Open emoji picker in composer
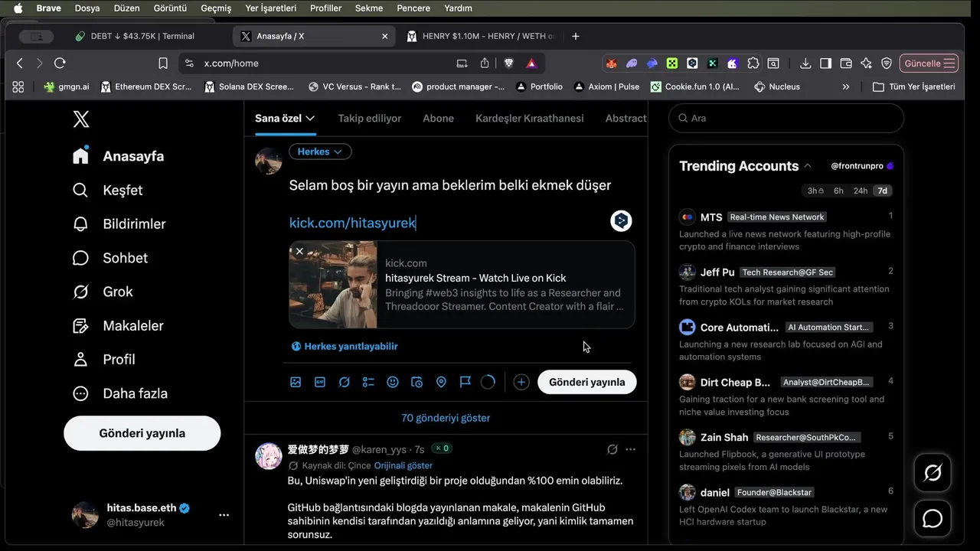This screenshot has height=551, width=980. pos(393,382)
